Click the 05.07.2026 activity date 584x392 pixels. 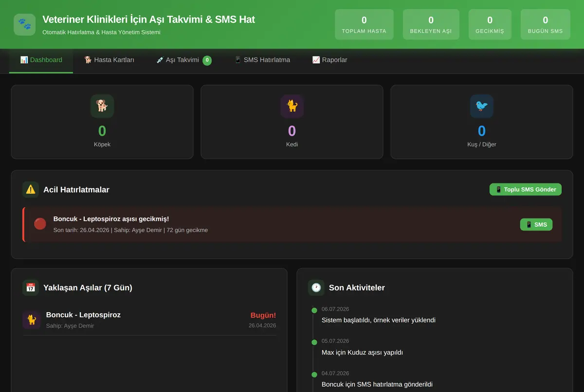tap(335, 341)
